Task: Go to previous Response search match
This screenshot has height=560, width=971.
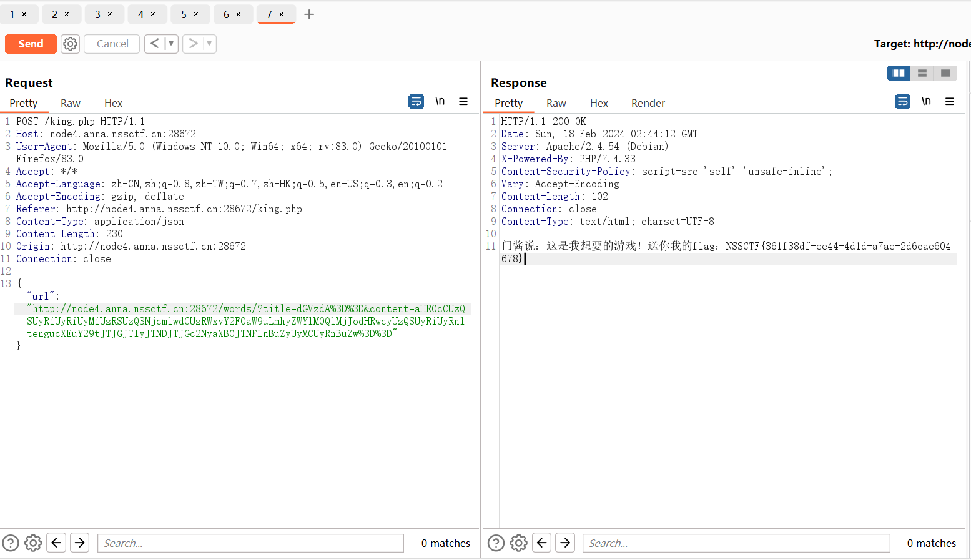Action: (x=542, y=543)
